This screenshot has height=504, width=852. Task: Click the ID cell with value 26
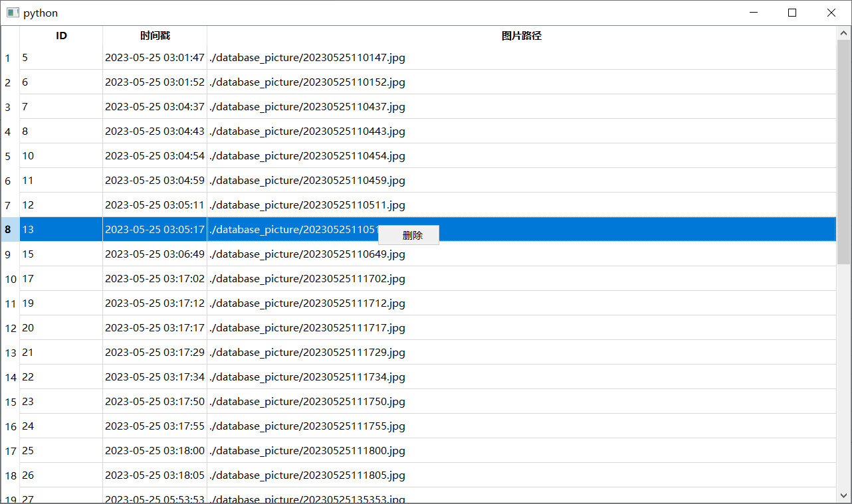[x=61, y=475]
